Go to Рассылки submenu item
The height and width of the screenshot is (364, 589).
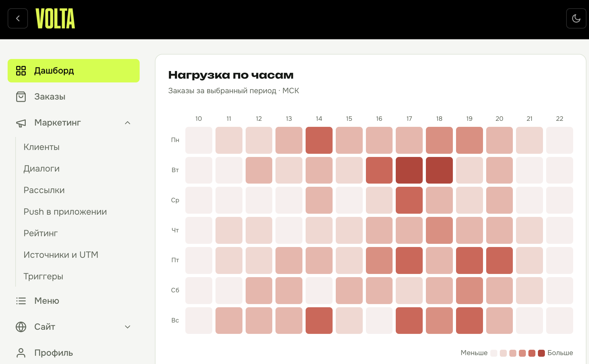44,190
